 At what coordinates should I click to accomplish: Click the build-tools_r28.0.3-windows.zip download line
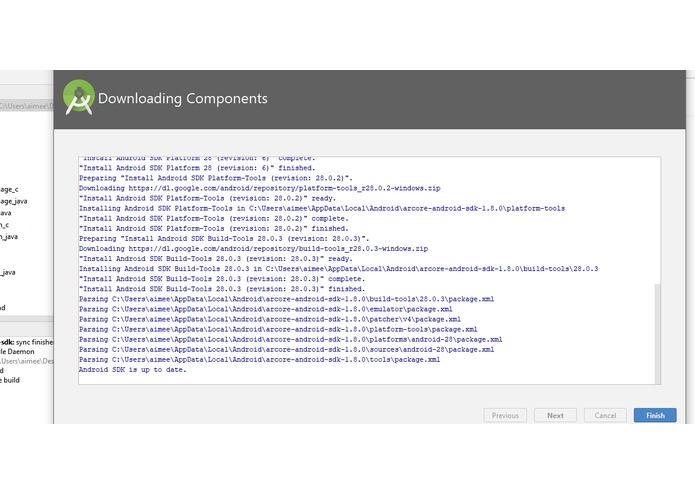254,249
